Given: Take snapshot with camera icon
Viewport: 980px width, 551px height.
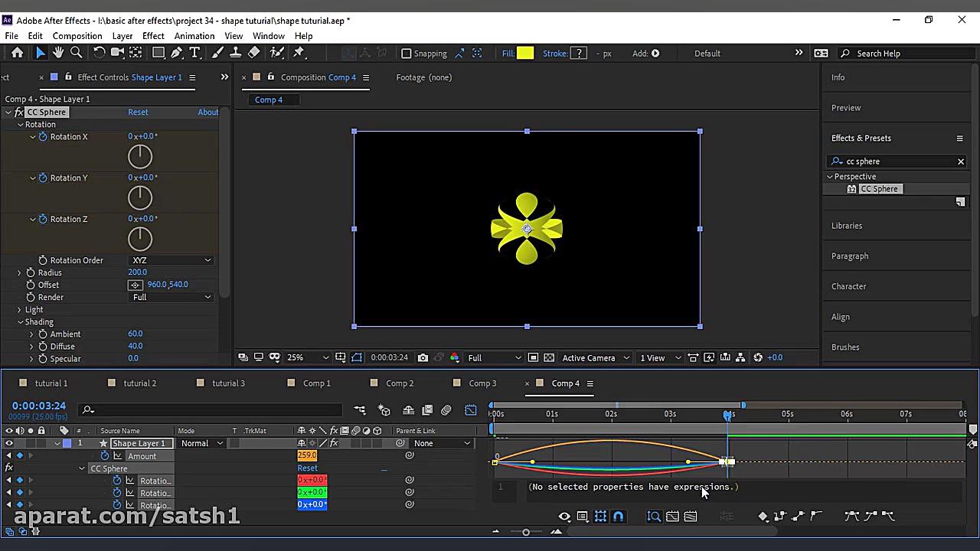Looking at the screenshot, I should (x=423, y=357).
